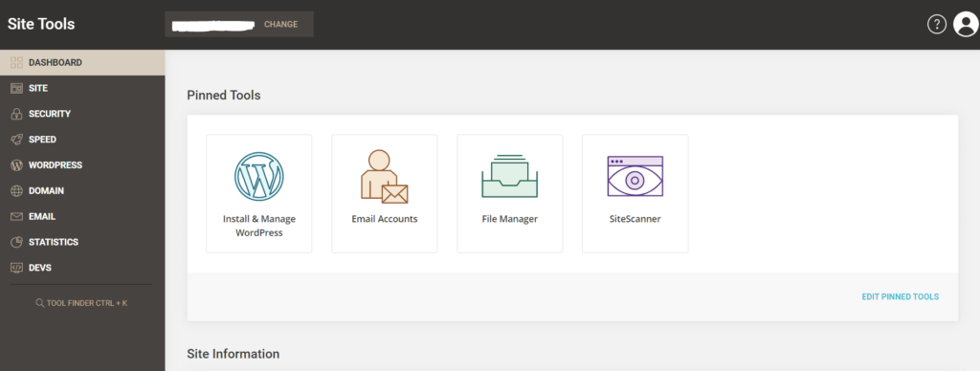
Task: Click the EDIT PINNED TOOLS link
Action: coord(900,296)
